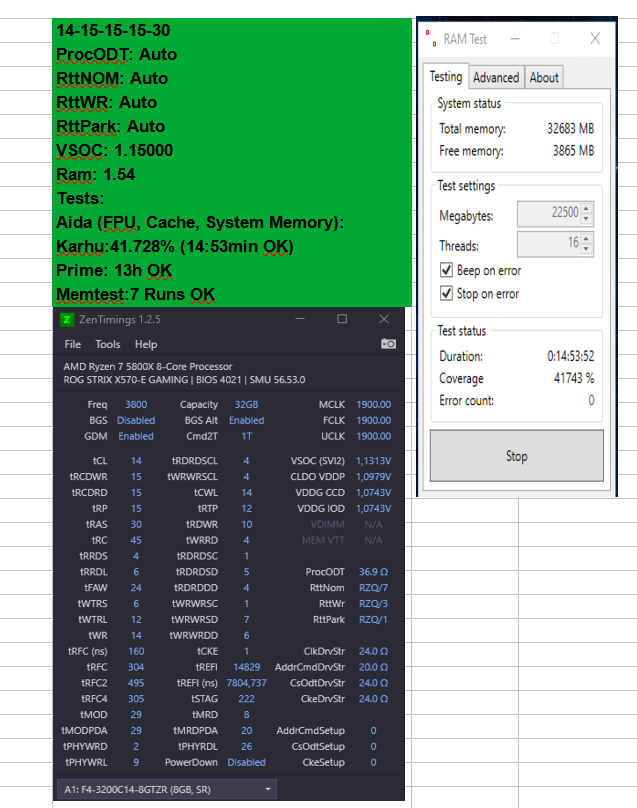Screen dimensions: 637x808
Task: Toggle the Stop on error checkbox
Action: coord(446,293)
